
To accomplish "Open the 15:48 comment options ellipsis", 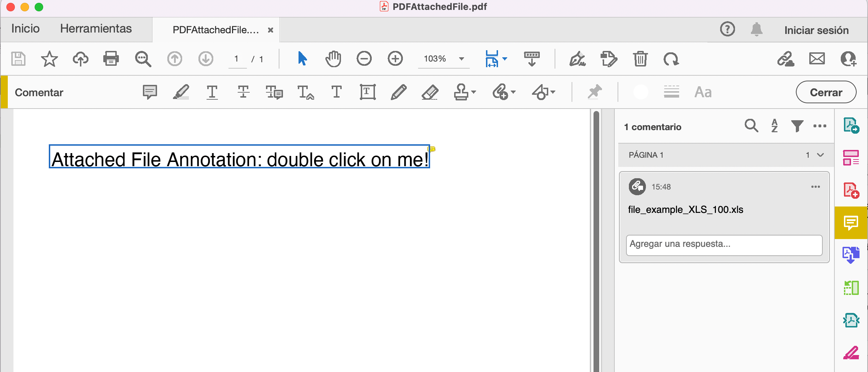I will tap(816, 187).
